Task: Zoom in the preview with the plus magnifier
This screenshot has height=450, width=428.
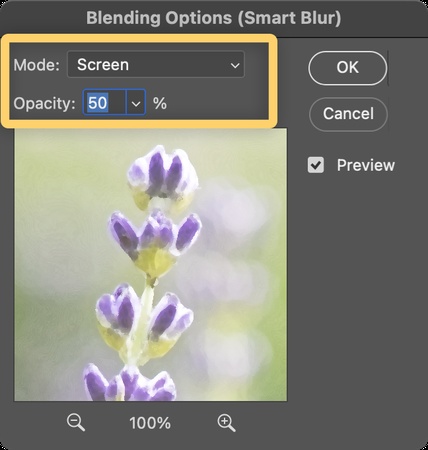Action: pyautogui.click(x=226, y=423)
